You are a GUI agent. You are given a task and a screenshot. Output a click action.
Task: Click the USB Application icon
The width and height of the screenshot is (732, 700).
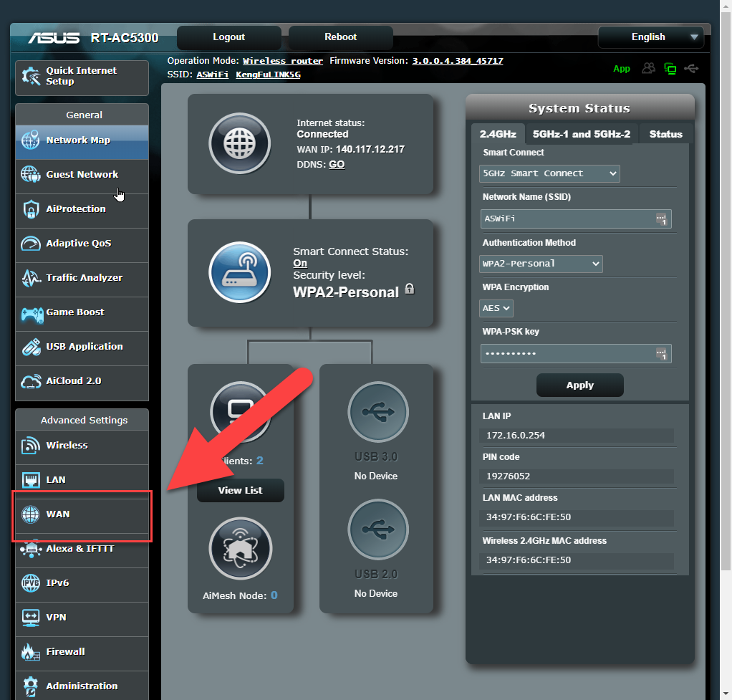click(32, 347)
